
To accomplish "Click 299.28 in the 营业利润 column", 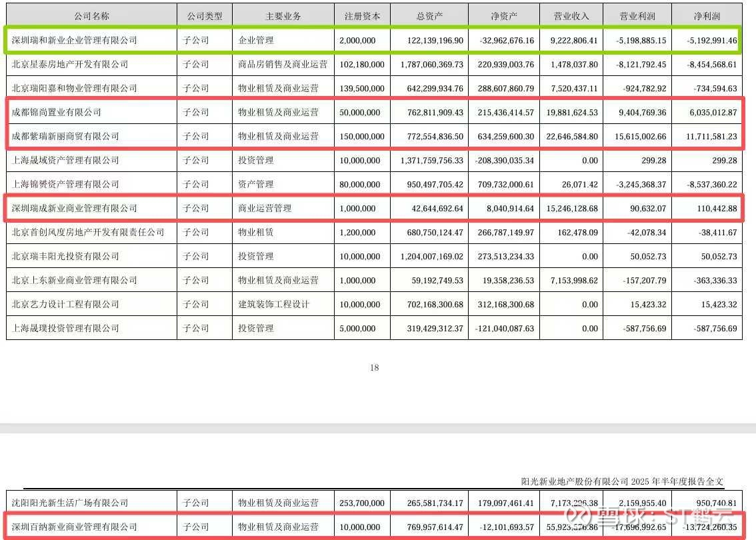I will 654,161.
